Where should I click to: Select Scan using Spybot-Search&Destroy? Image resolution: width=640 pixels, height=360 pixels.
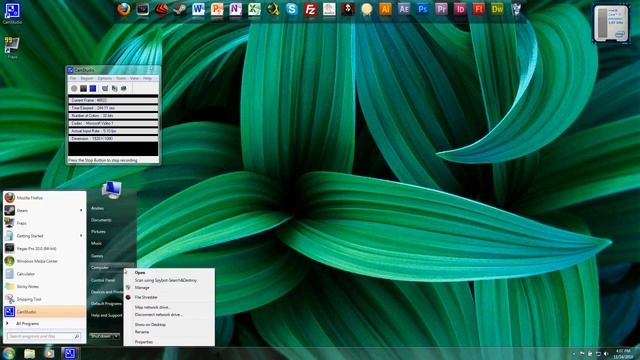click(169, 280)
